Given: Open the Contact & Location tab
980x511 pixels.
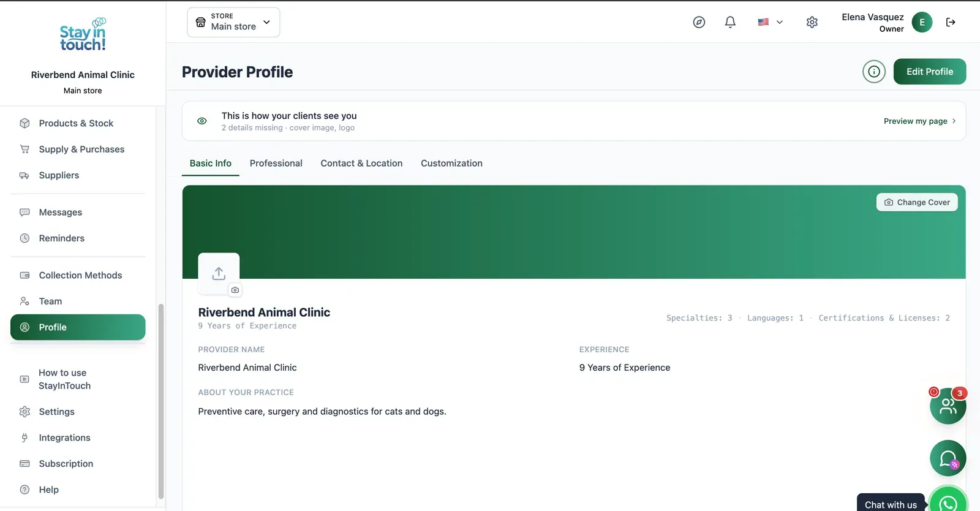Looking at the screenshot, I should pyautogui.click(x=361, y=163).
